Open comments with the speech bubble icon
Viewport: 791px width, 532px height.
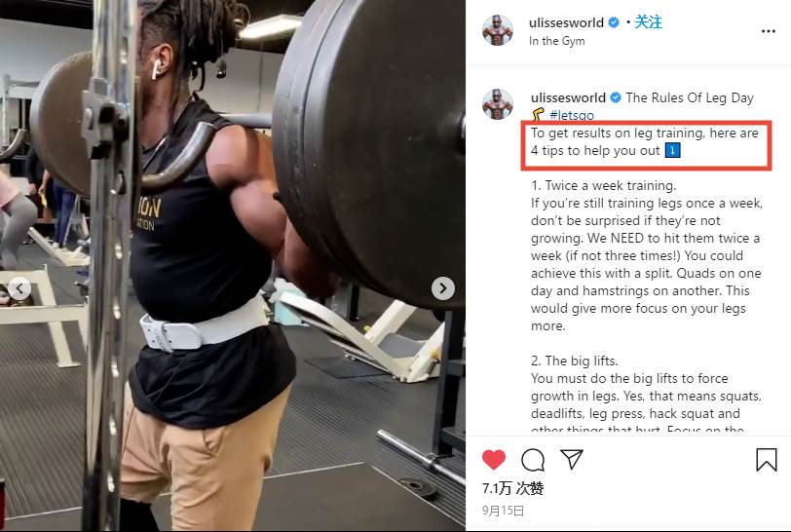pyautogui.click(x=533, y=460)
